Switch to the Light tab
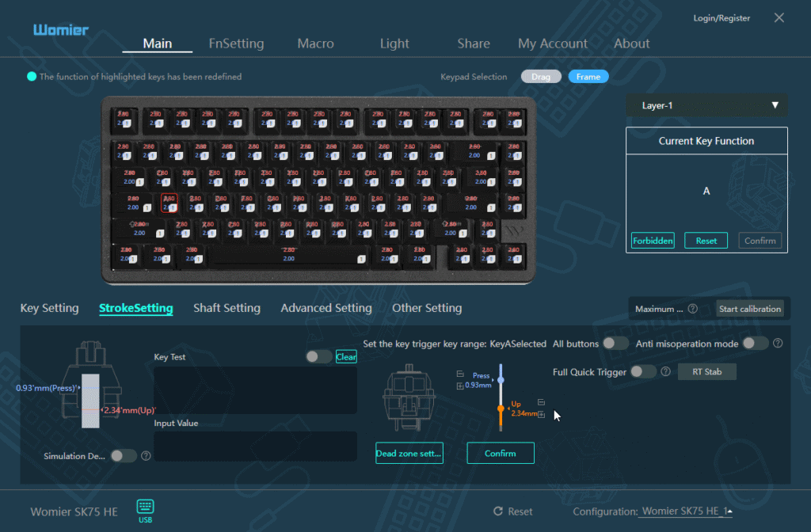811x532 pixels. coord(394,44)
